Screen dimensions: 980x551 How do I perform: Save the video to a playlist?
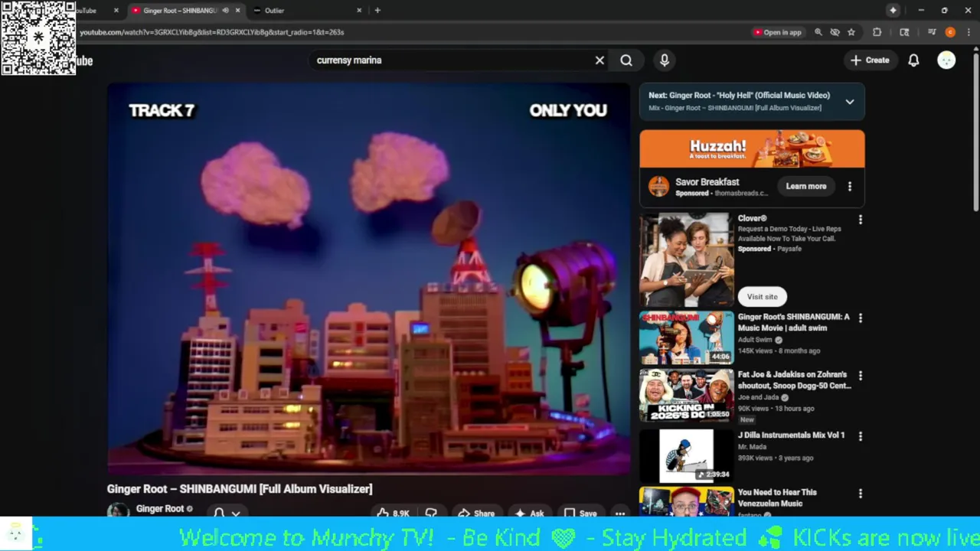[580, 514]
